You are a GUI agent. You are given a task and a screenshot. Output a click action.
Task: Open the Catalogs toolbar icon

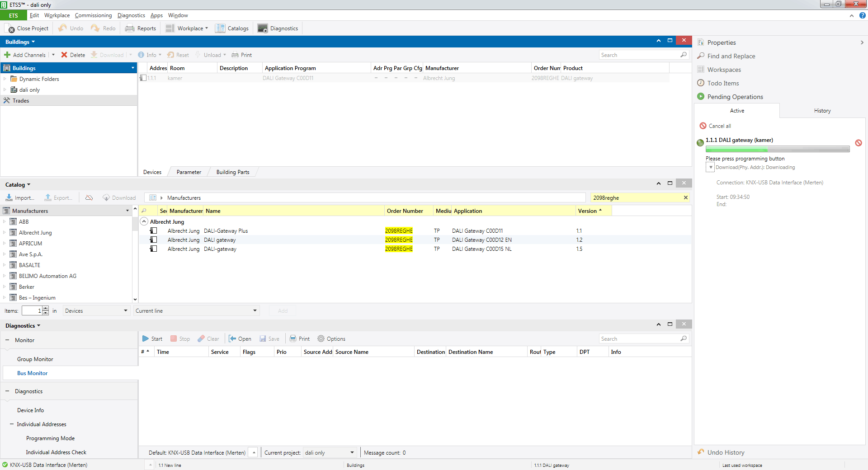(x=220, y=28)
